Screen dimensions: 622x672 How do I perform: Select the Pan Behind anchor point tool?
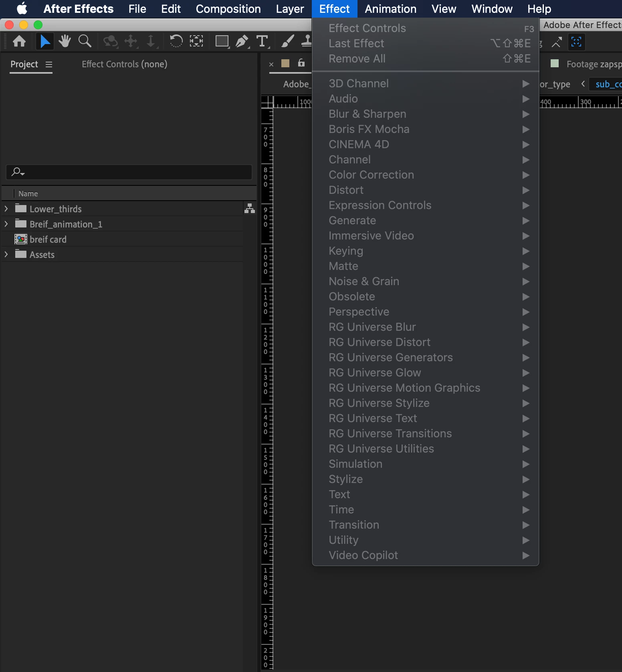pos(196,41)
